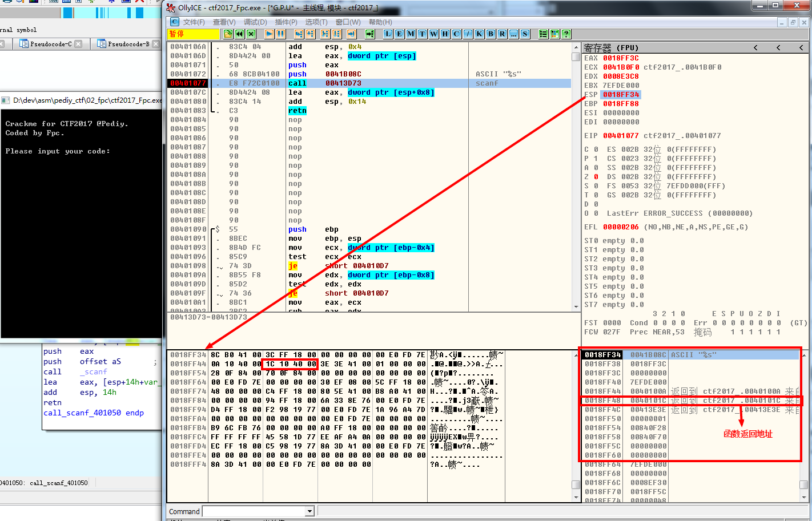Image resolution: width=812 pixels, height=521 pixels.
Task: Open the 调试(D) menu
Action: point(255,22)
